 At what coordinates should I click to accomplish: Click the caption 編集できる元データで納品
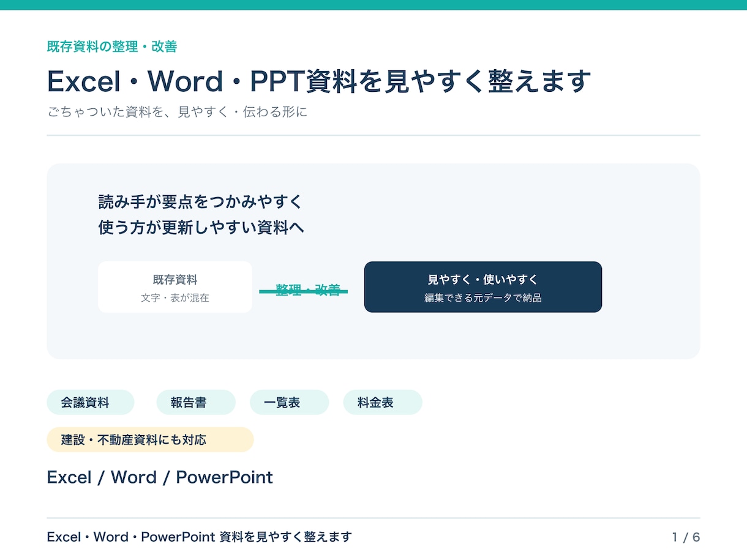483,298
